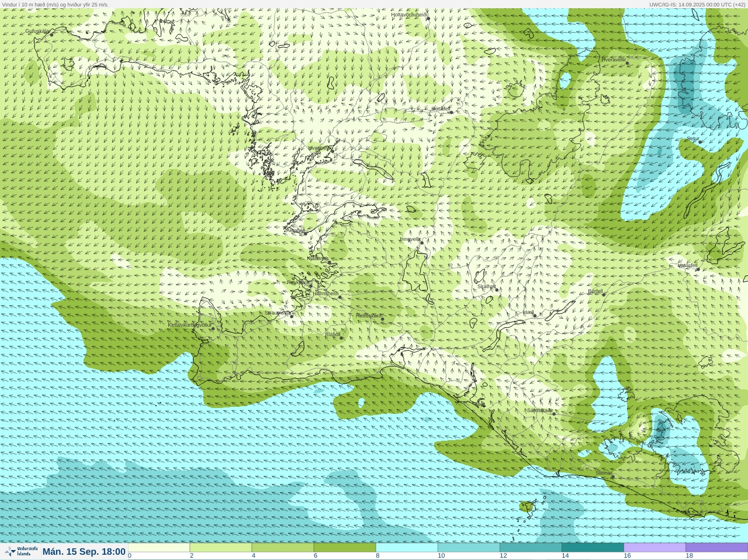Select the 16–18 m/s lavender legend swatch
This screenshot has height=560, width=748.
654,548
